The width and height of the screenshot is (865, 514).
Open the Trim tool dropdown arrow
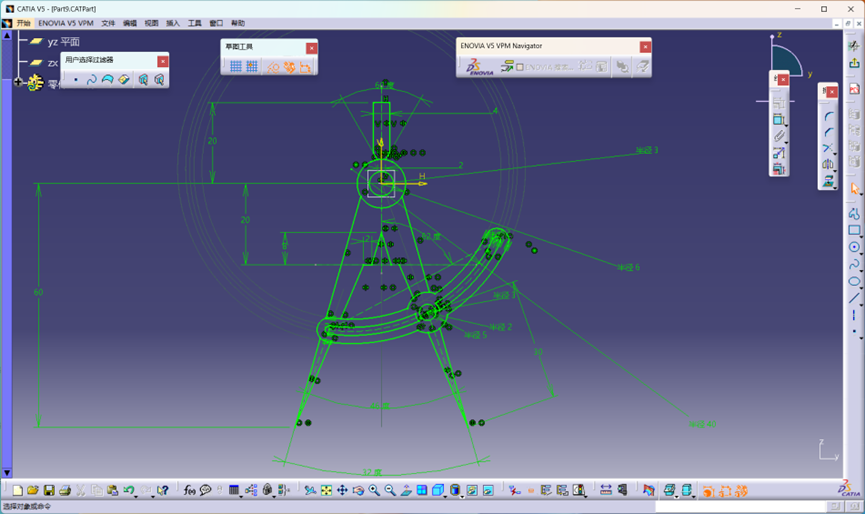click(x=836, y=154)
